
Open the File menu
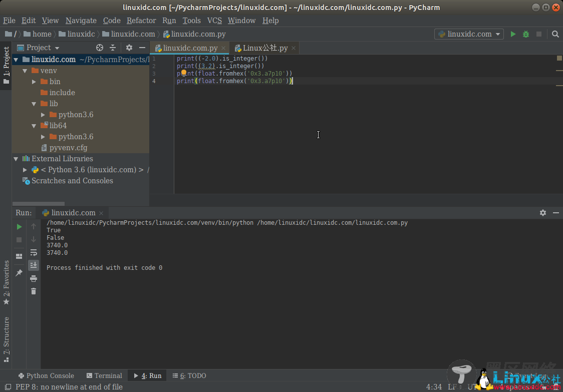pyautogui.click(x=9, y=21)
